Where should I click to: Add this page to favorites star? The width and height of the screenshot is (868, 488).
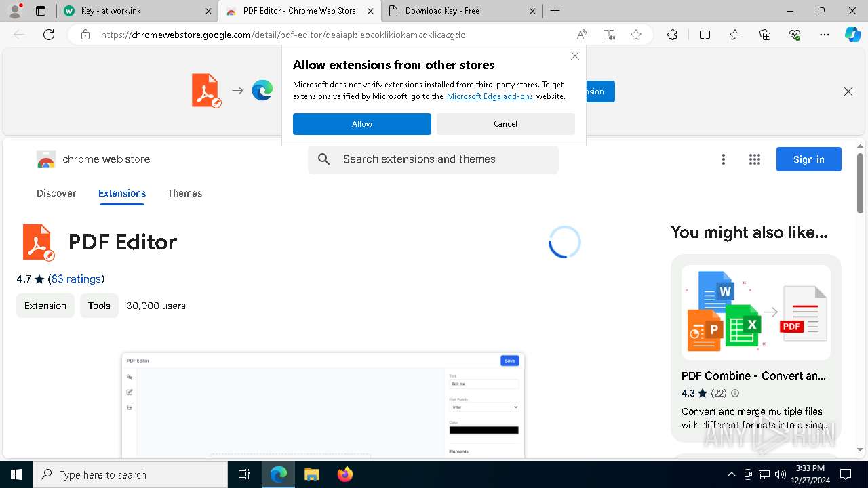(x=636, y=35)
